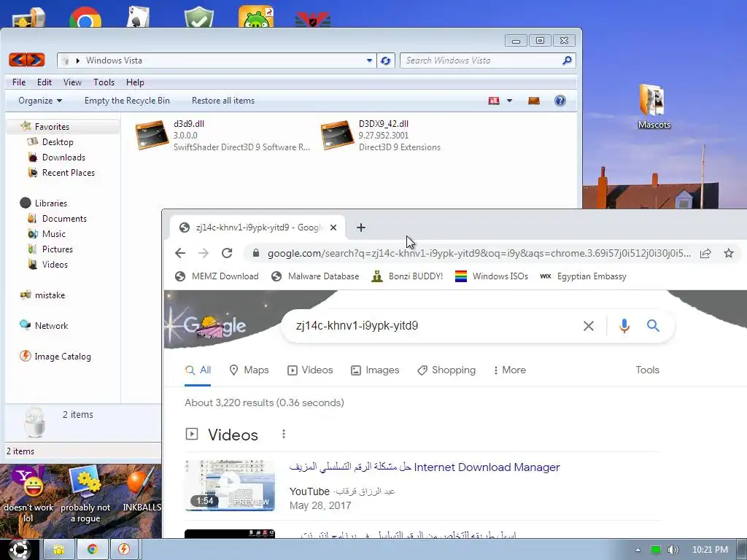Open the explorer help icon
Screen dimensions: 747x560
pos(560,101)
